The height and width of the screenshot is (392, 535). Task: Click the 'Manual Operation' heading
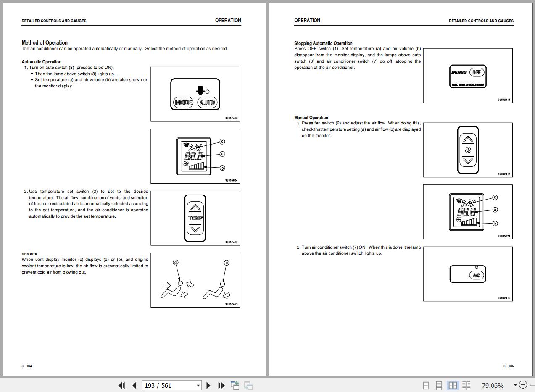click(x=311, y=118)
